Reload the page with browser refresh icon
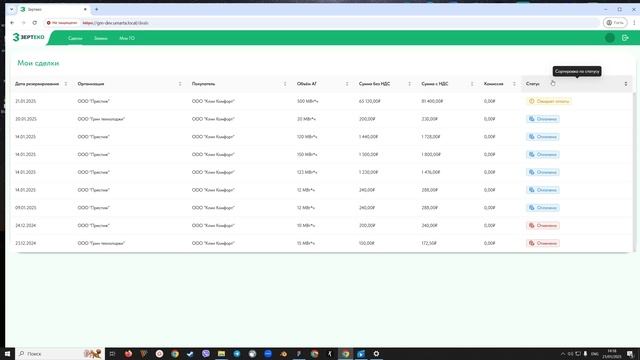Screen dimensions: 640x360 click(35, 23)
